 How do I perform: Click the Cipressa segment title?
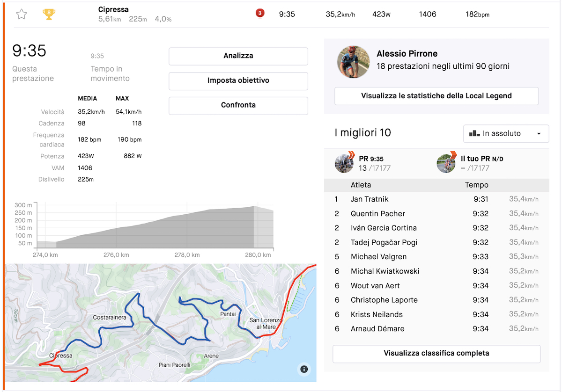point(113,9)
